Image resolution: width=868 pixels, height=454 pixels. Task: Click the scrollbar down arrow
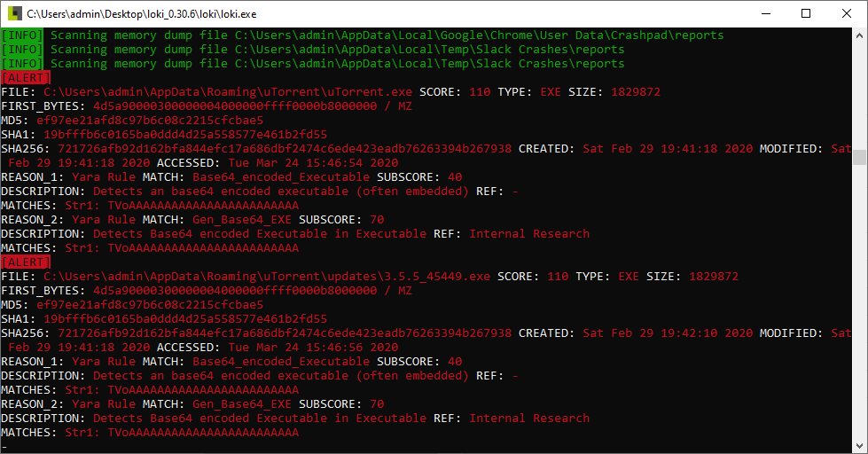859,446
